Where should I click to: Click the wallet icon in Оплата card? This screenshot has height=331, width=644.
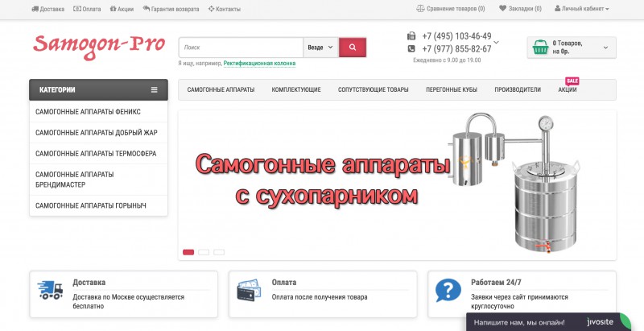click(249, 291)
